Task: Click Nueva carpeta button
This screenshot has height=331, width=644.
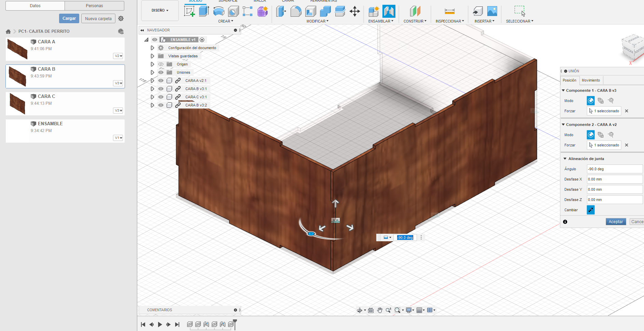Action: click(x=98, y=18)
